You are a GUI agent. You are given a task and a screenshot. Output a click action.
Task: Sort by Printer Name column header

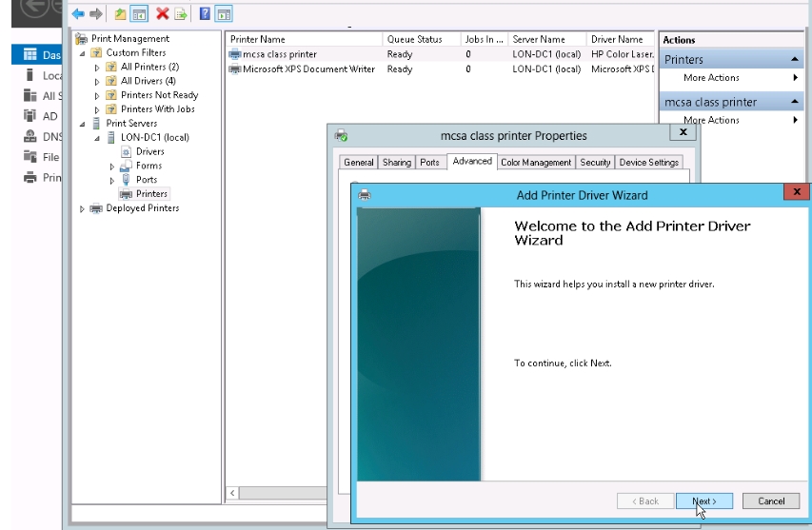click(x=304, y=39)
